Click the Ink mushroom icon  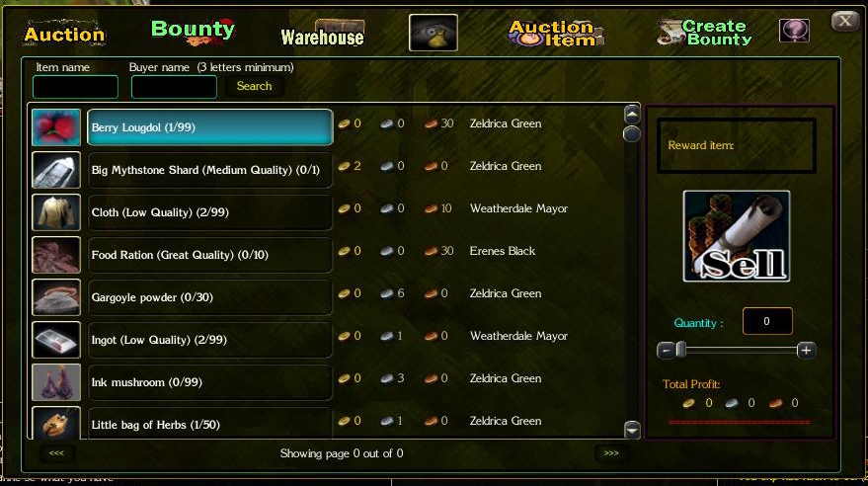click(56, 382)
